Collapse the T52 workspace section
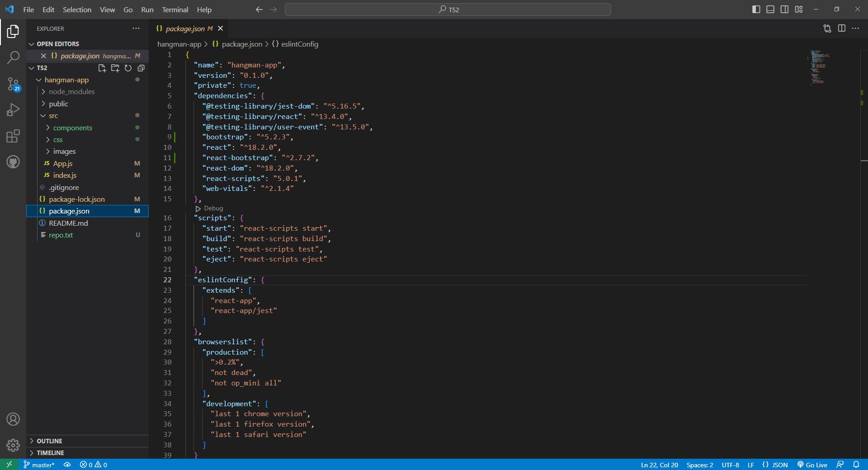 (32, 68)
